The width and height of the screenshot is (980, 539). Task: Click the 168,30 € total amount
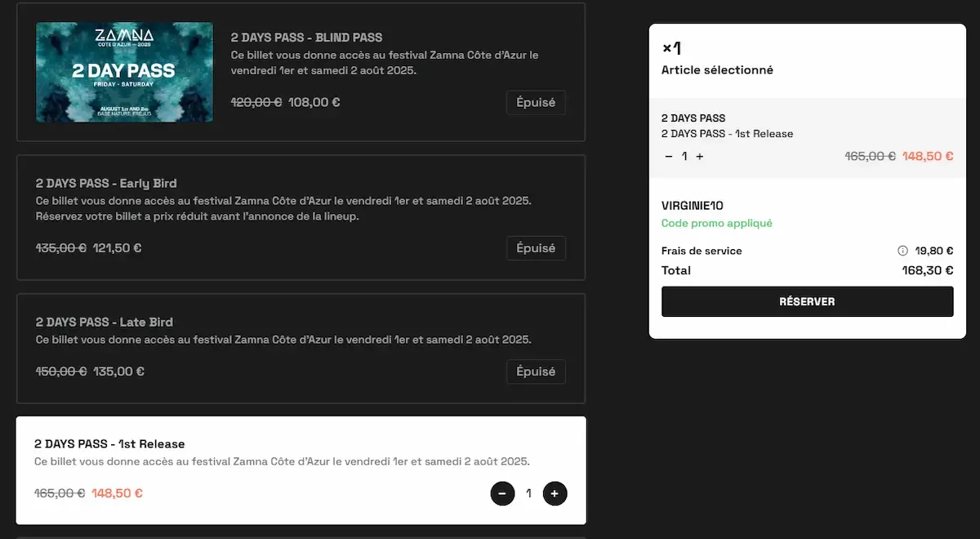click(x=928, y=270)
